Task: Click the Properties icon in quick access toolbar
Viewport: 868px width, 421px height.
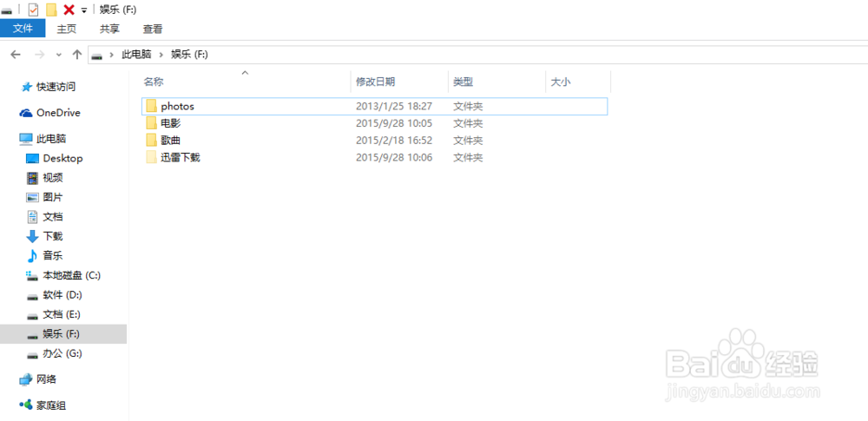Action: [x=33, y=10]
